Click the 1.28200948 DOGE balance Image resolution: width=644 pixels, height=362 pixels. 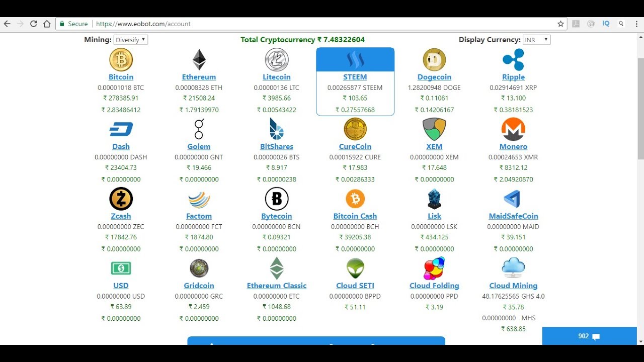click(x=434, y=87)
